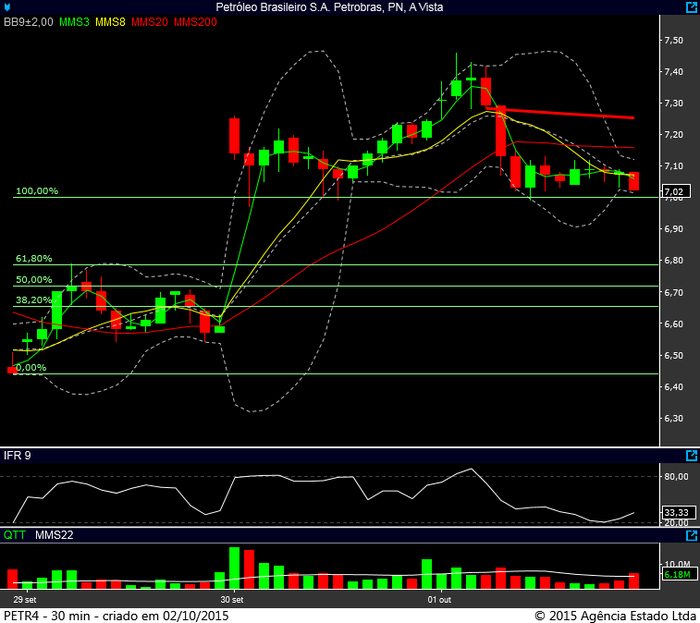700x623 pixels.
Task: Open the chart menu icon at top-left corner
Action: click(8, 7)
